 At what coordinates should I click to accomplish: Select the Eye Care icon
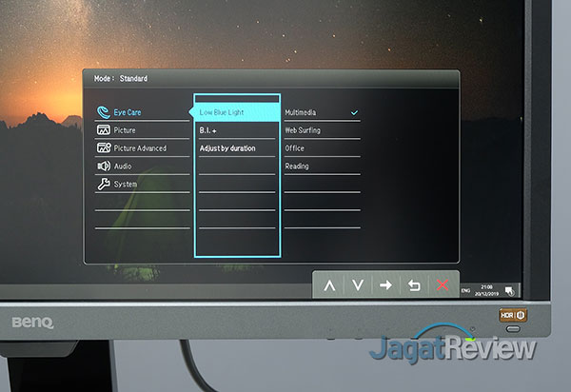pyautogui.click(x=103, y=112)
